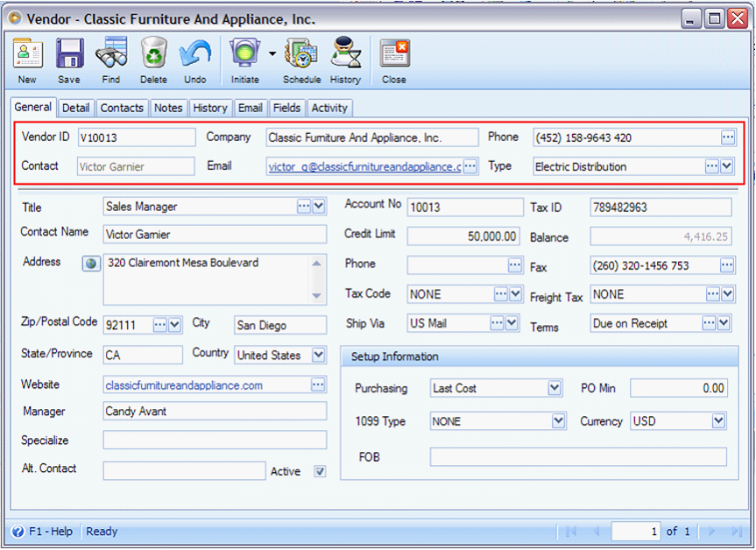Expand the Tax Code dropdown
Image resolution: width=756 pixels, height=550 pixels.
pyautogui.click(x=516, y=293)
